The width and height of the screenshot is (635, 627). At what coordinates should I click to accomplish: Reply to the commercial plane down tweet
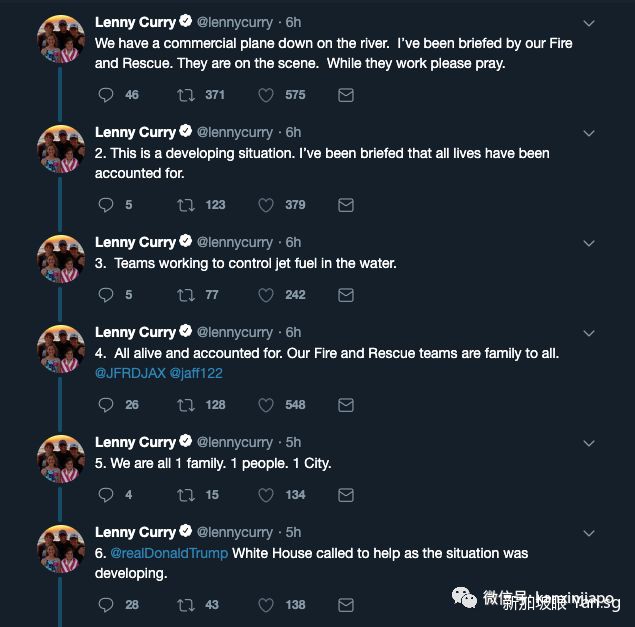tap(107, 95)
